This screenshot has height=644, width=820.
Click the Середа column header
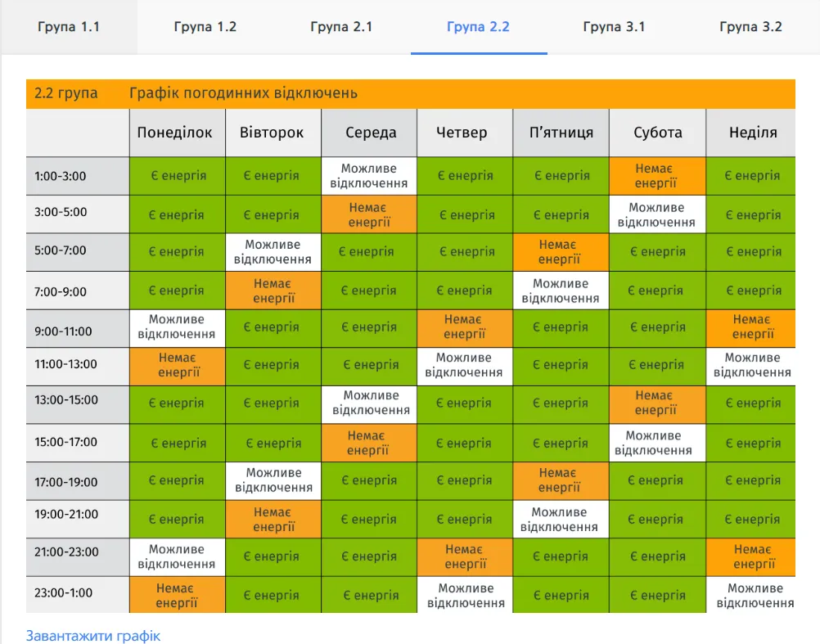371,133
